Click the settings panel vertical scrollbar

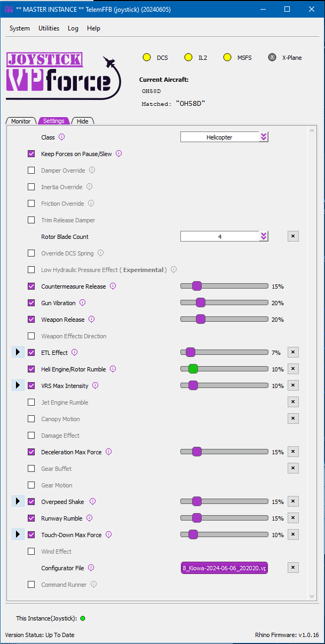pos(312,363)
